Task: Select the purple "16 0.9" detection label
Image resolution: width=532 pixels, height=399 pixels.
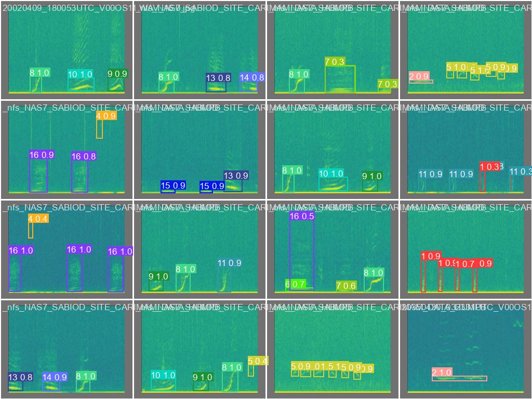Action: pyautogui.click(x=42, y=155)
